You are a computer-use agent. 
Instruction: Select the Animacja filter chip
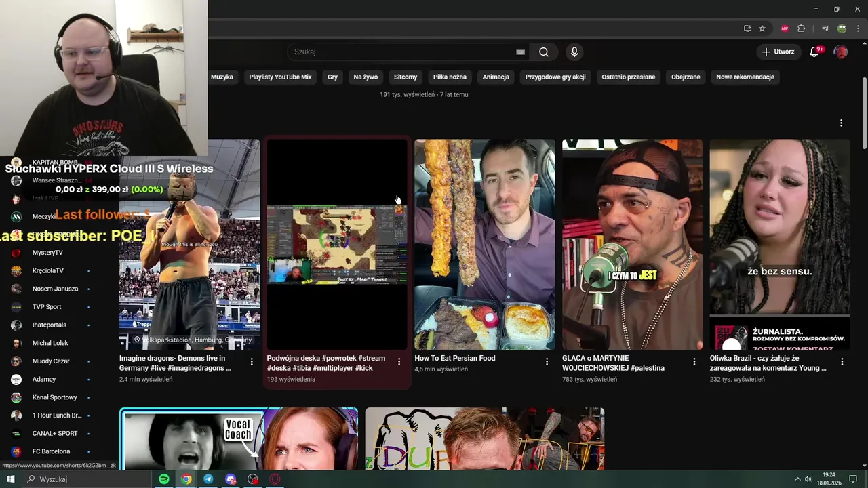pos(496,77)
